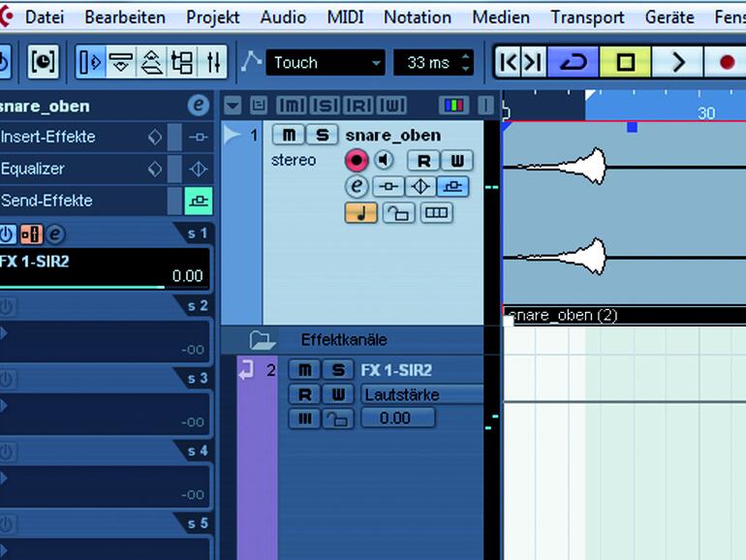
Task: Enable write automation on snare_oben
Action: tap(456, 161)
